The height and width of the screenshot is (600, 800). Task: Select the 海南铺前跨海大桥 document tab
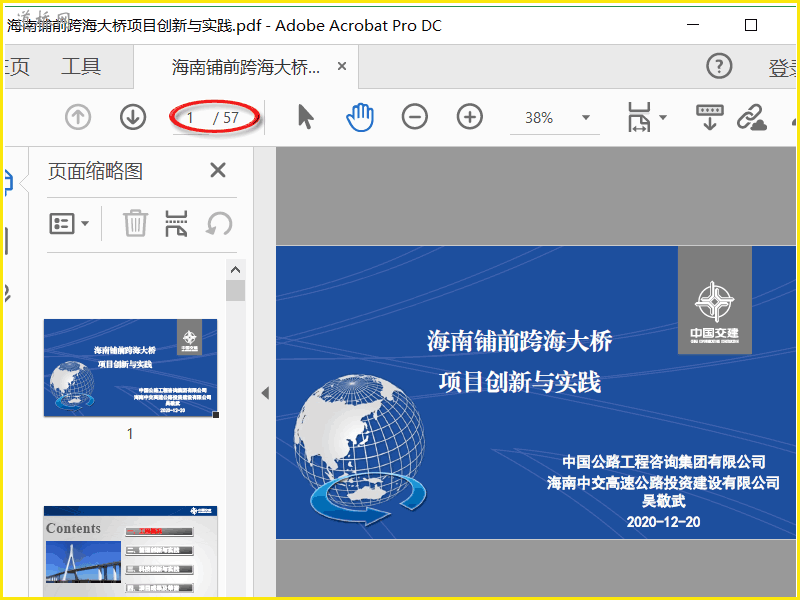point(245,67)
